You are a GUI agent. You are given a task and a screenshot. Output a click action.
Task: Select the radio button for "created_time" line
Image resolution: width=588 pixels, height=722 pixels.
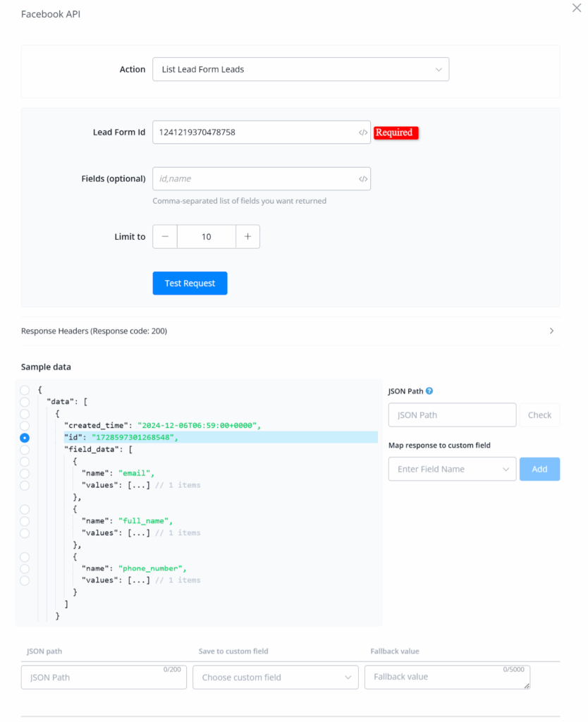25,426
